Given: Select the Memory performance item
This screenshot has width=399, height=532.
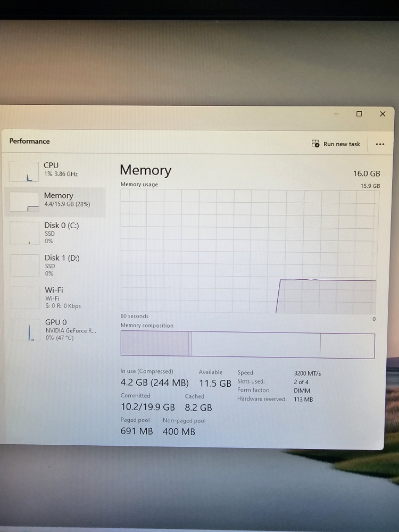Looking at the screenshot, I should 55,202.
